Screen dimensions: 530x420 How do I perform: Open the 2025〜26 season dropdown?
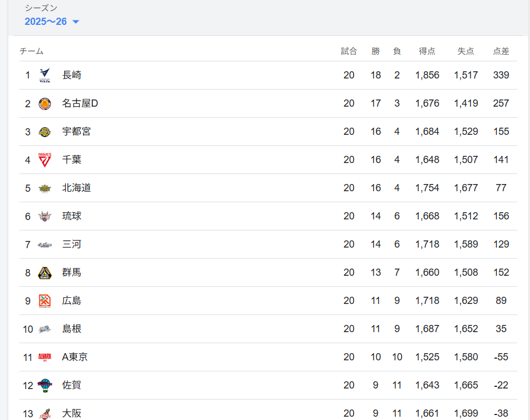pyautogui.click(x=46, y=22)
